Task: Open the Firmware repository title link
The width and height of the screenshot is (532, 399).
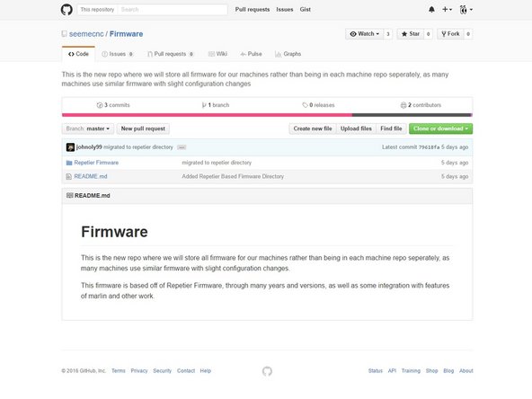Action: tap(126, 34)
